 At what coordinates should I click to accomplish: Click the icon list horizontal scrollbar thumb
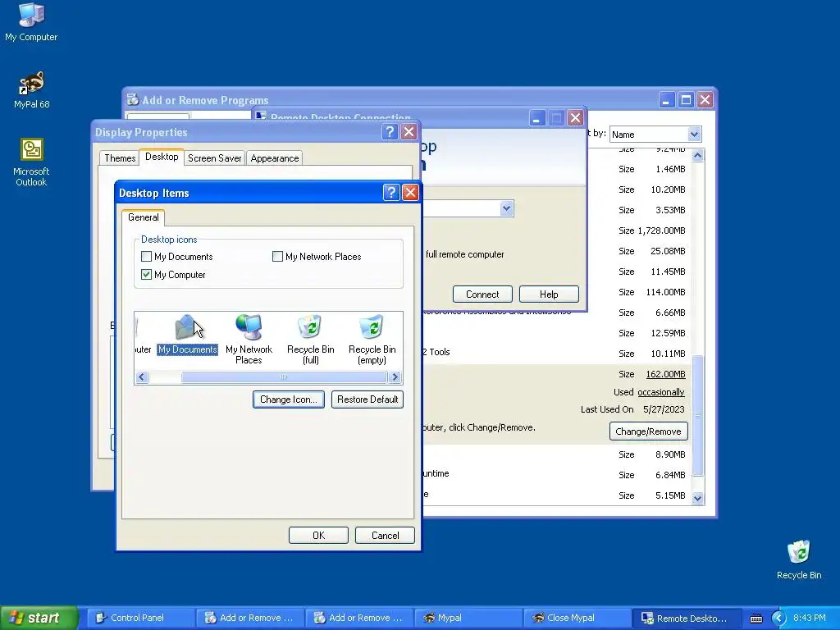tap(284, 377)
